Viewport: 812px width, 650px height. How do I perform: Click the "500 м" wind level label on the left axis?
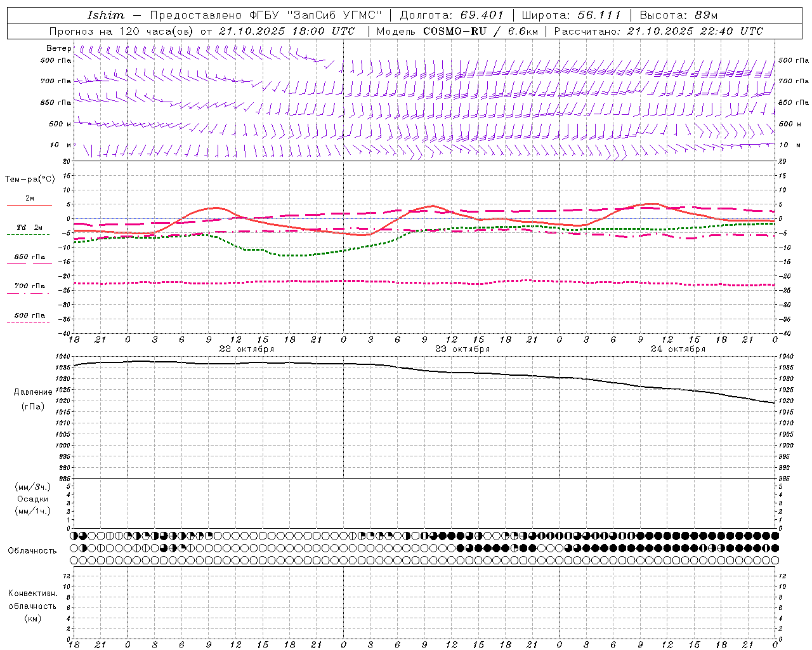(60, 124)
